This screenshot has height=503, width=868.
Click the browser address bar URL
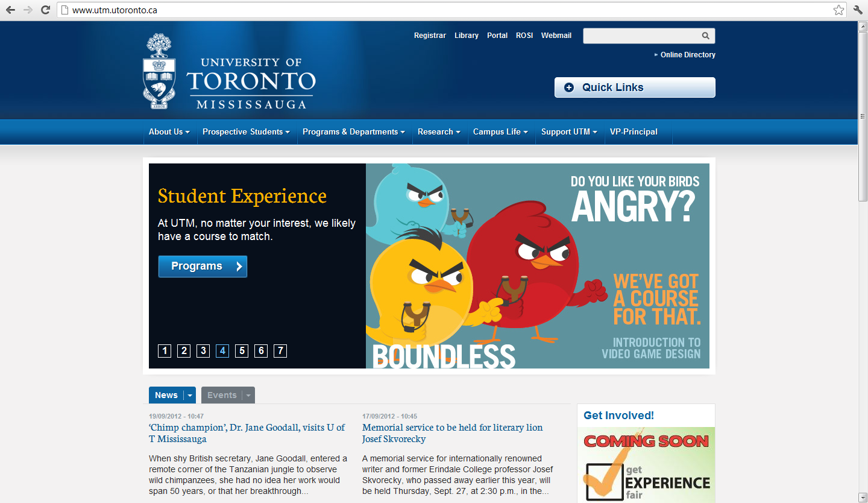115,10
